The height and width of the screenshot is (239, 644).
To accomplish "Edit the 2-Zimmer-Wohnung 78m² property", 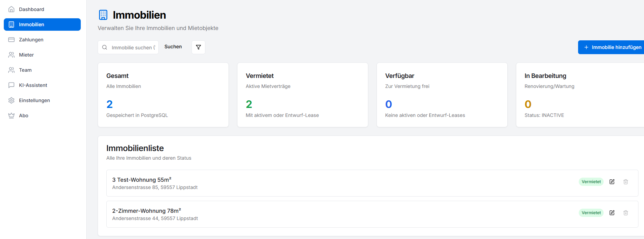I will (x=612, y=213).
